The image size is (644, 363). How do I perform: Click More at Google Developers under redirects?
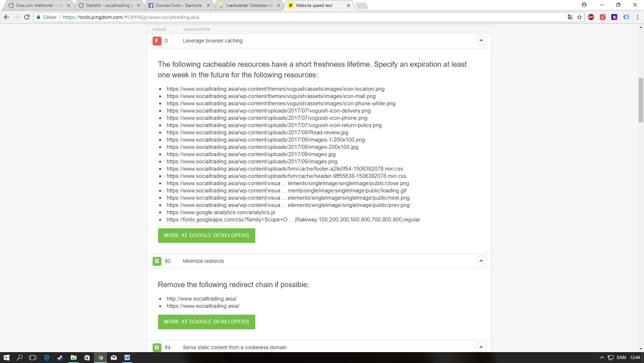[206, 322]
